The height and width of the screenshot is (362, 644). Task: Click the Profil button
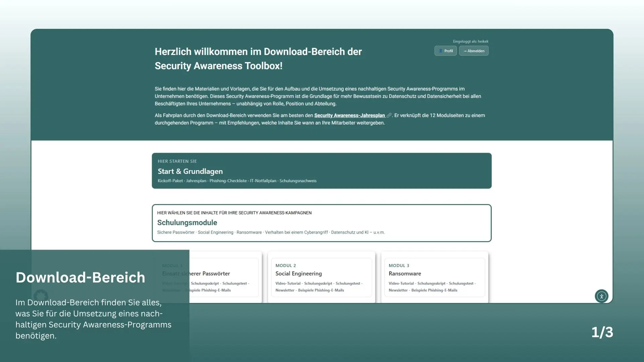pos(445,51)
